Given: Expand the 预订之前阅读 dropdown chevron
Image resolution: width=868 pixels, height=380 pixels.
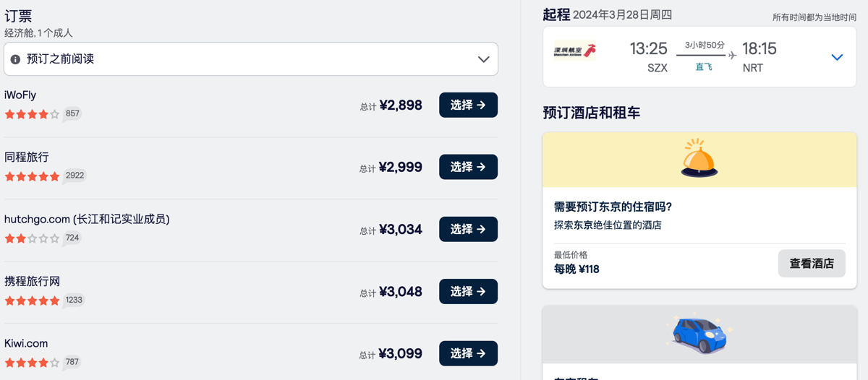Looking at the screenshot, I should [484, 59].
